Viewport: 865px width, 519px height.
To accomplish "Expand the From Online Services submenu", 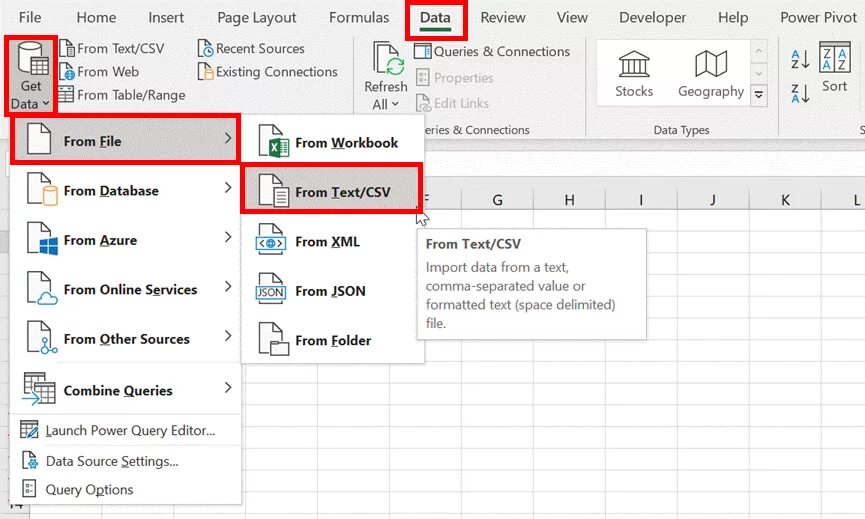I will click(x=125, y=289).
